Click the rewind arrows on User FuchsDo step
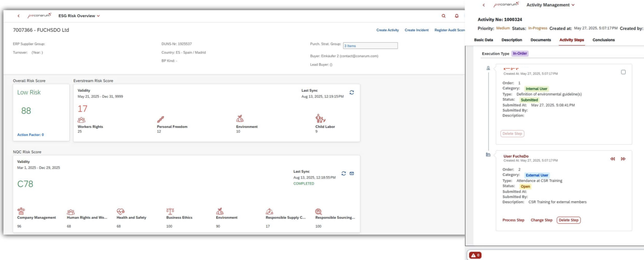 click(x=613, y=159)
